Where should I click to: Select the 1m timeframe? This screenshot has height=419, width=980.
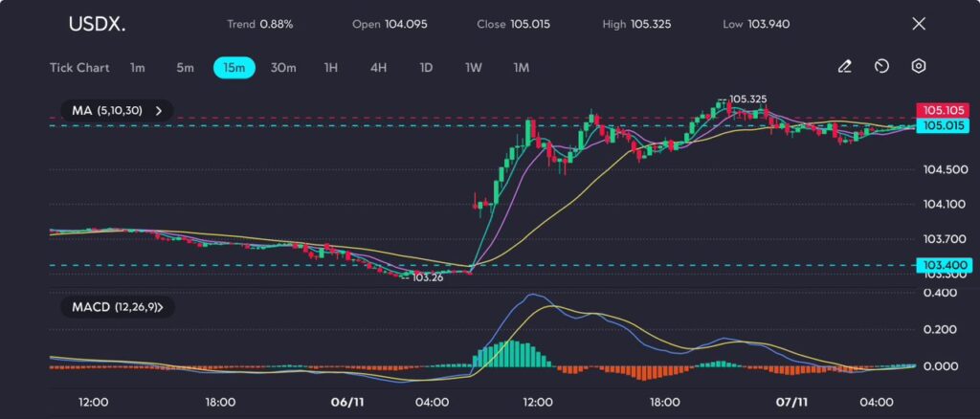[138, 68]
